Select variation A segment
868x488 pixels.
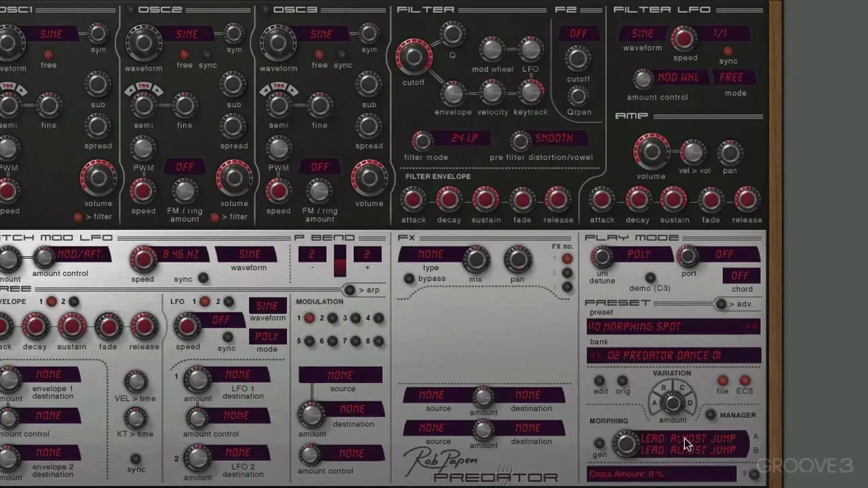click(655, 402)
